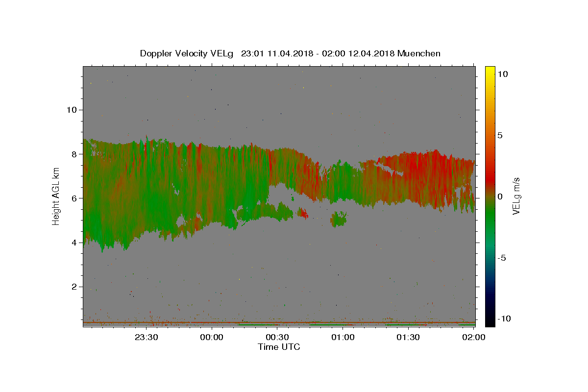The image size is (588, 392).
Task: Select the end time '02:00 12.04.2018' in the title
Action: pyautogui.click(x=358, y=53)
